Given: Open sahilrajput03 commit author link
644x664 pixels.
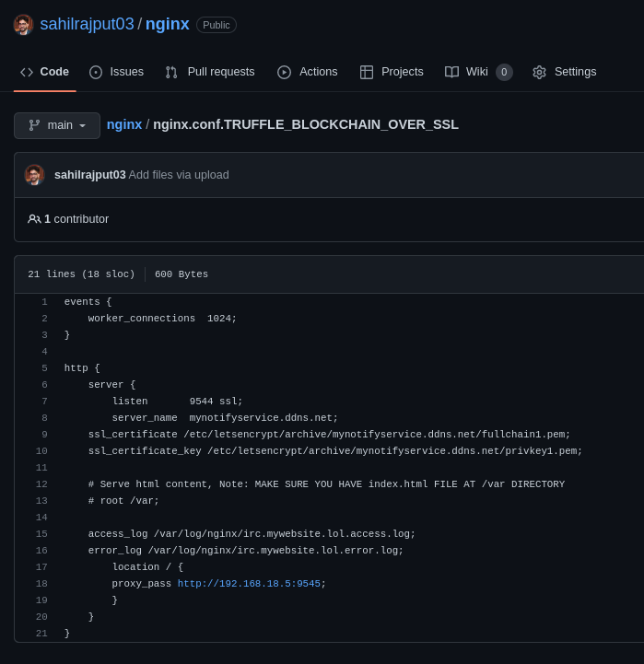Looking at the screenshot, I should [89, 175].
